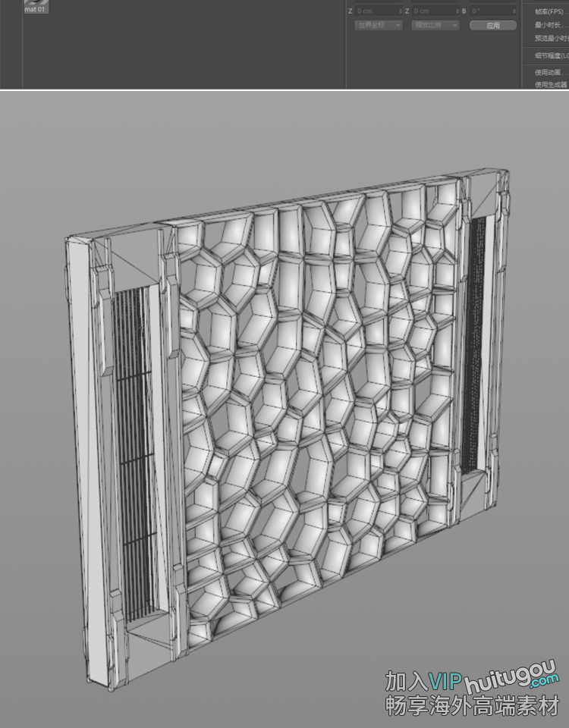Image resolution: width=569 pixels, height=728 pixels.
Task: Click the Z position input field
Action: coord(374,11)
